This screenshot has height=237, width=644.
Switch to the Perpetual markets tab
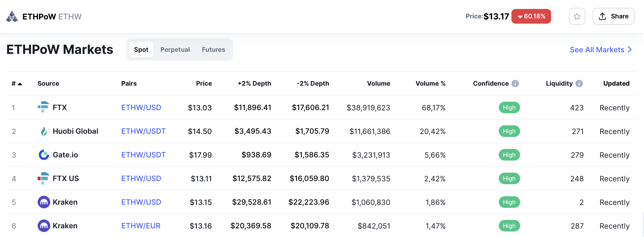[x=175, y=50]
